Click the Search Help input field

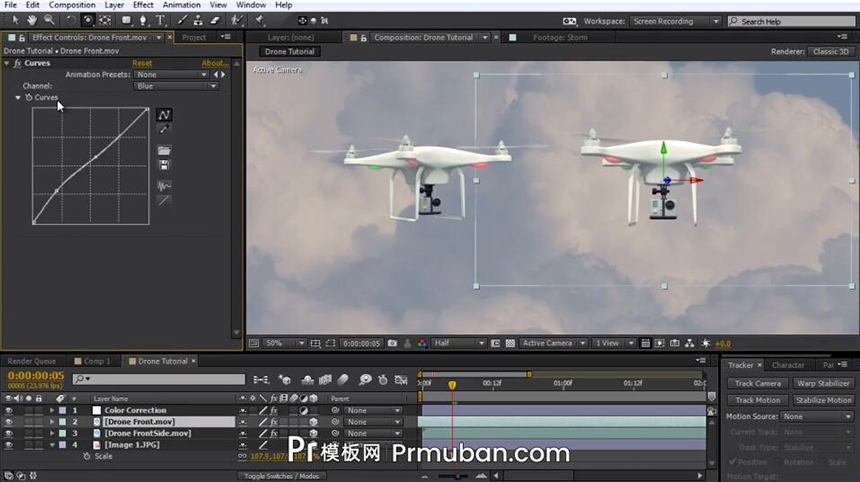(x=794, y=21)
